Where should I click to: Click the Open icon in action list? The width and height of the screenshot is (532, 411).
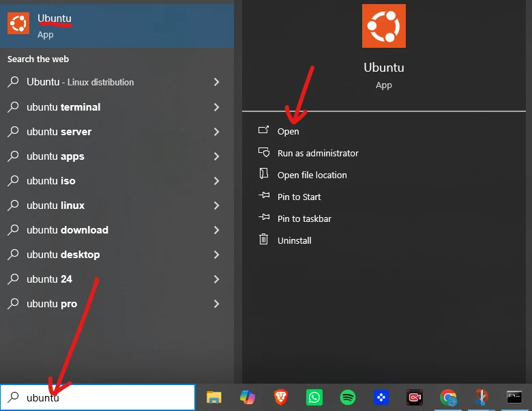[264, 130]
